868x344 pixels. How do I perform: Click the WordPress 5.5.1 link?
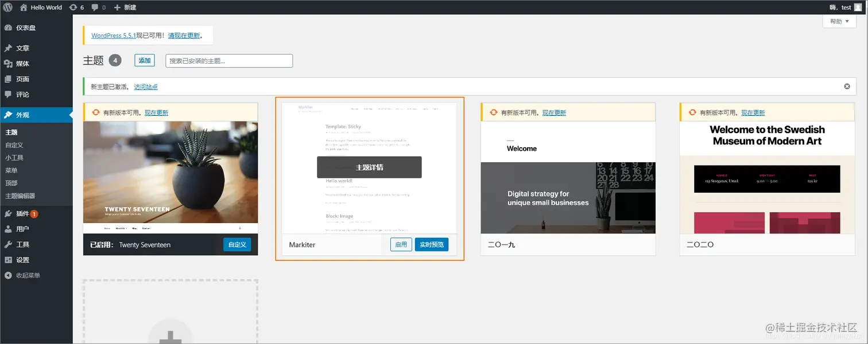pos(114,36)
